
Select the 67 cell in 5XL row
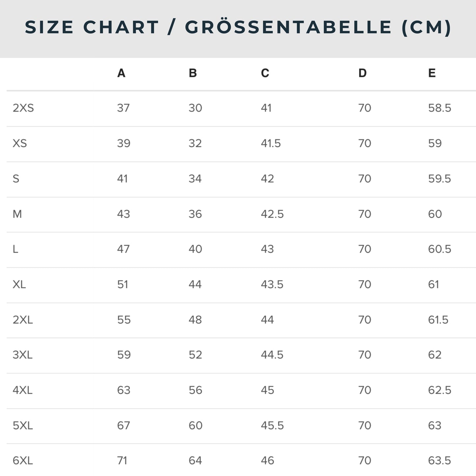tap(124, 426)
